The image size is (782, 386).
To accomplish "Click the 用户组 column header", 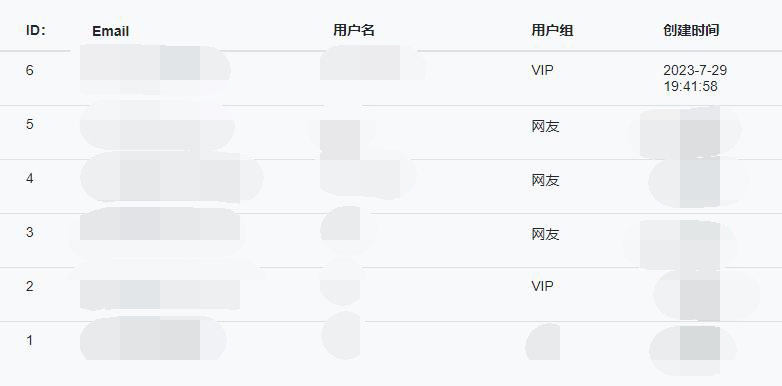I will pyautogui.click(x=552, y=30).
